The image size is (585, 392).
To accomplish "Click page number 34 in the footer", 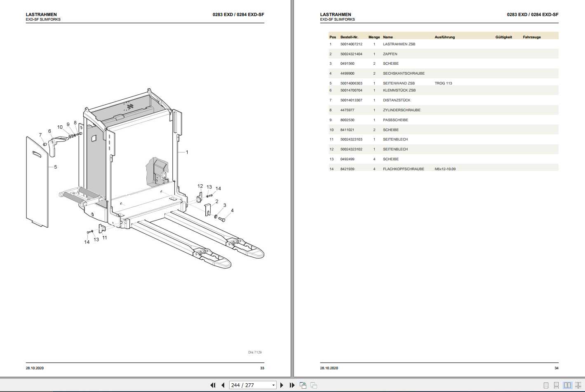I will (x=557, y=368).
